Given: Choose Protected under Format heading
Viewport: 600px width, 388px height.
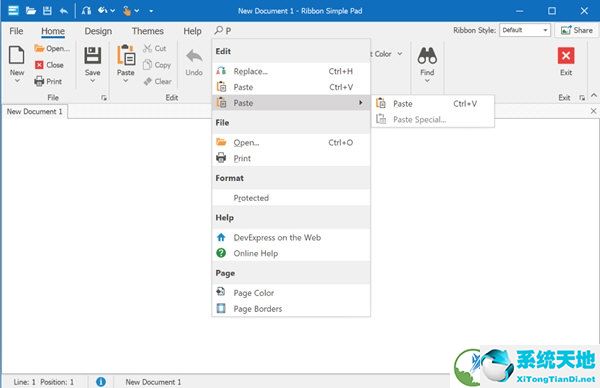Looking at the screenshot, I should click(291, 198).
